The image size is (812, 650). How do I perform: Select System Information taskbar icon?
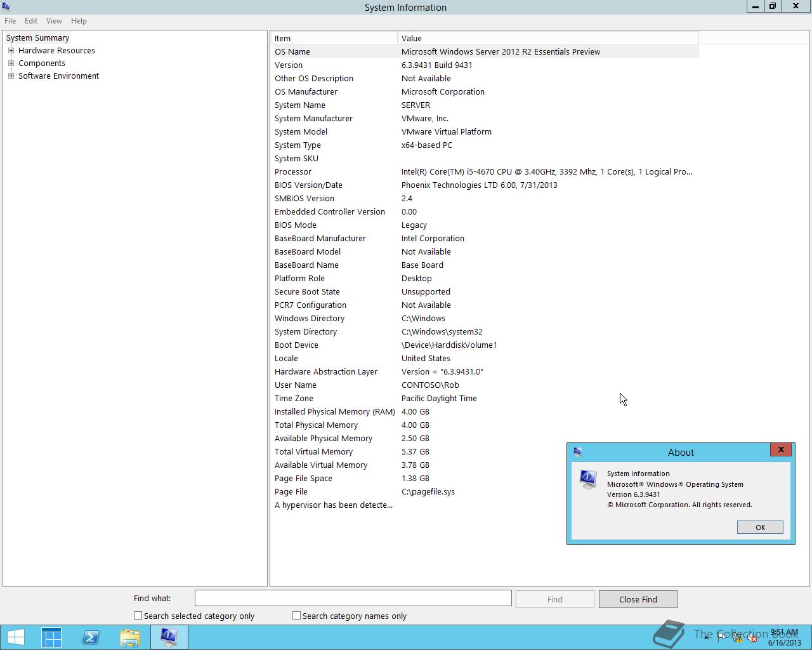pyautogui.click(x=169, y=637)
